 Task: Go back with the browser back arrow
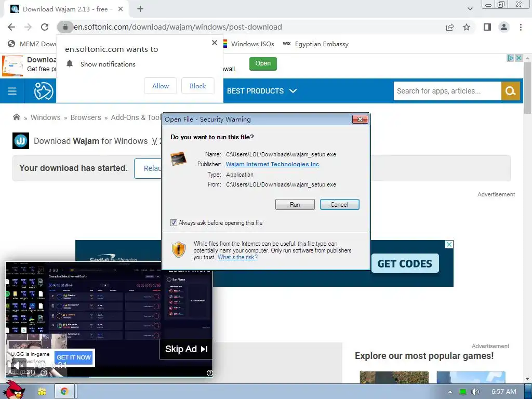click(x=11, y=27)
